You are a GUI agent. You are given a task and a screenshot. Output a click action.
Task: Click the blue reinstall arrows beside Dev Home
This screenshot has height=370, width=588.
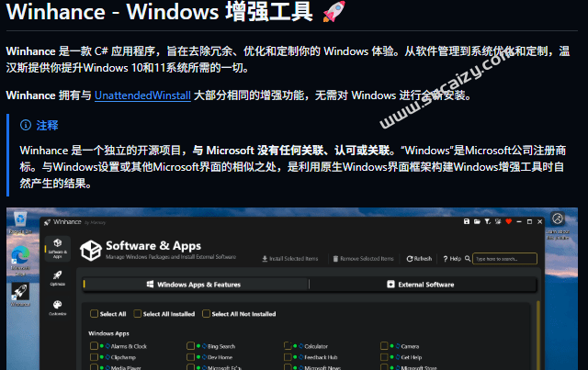tap(204, 357)
